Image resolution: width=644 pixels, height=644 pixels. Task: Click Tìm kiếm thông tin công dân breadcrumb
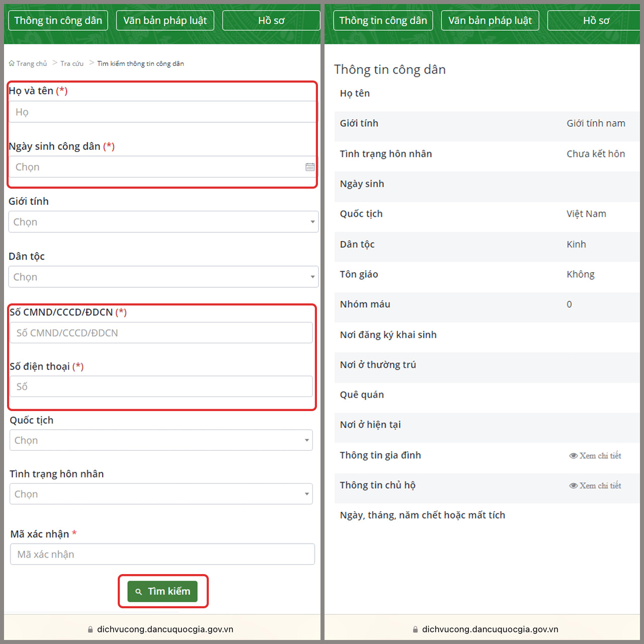coord(140,63)
